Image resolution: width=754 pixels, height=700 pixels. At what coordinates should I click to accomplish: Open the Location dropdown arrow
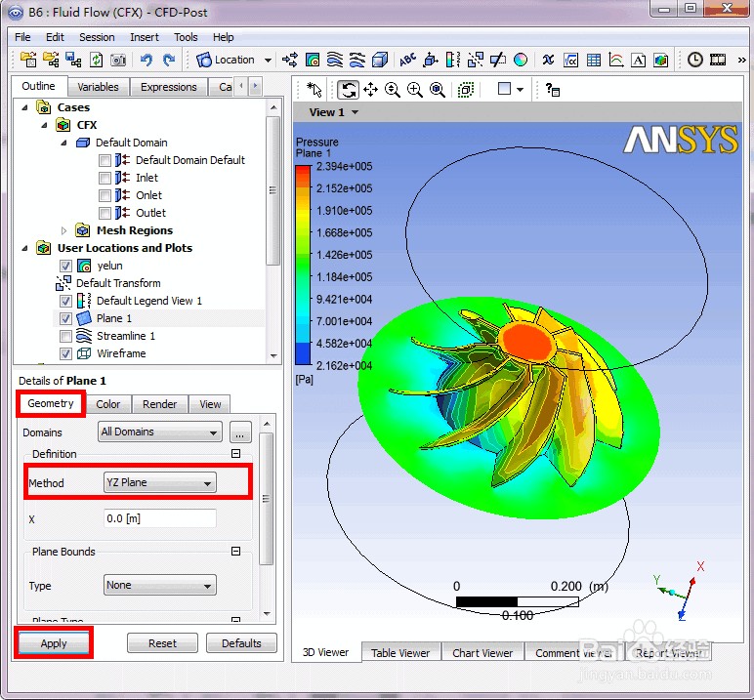268,61
